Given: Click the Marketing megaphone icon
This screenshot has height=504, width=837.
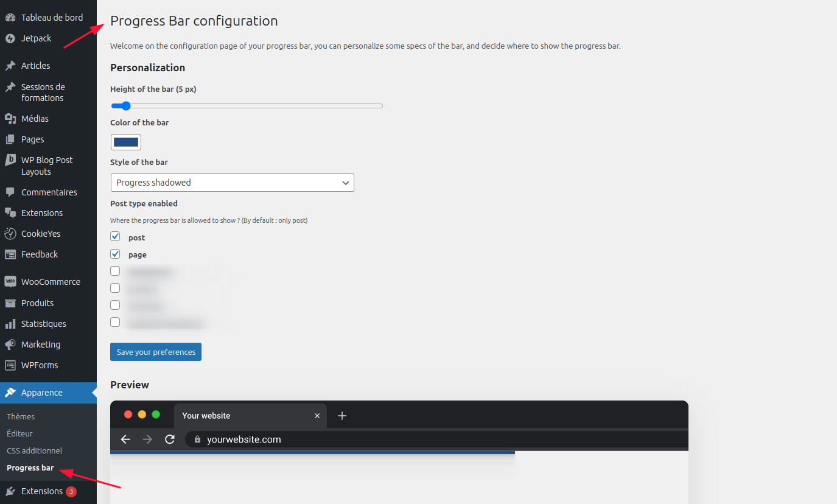Looking at the screenshot, I should click(x=10, y=345).
